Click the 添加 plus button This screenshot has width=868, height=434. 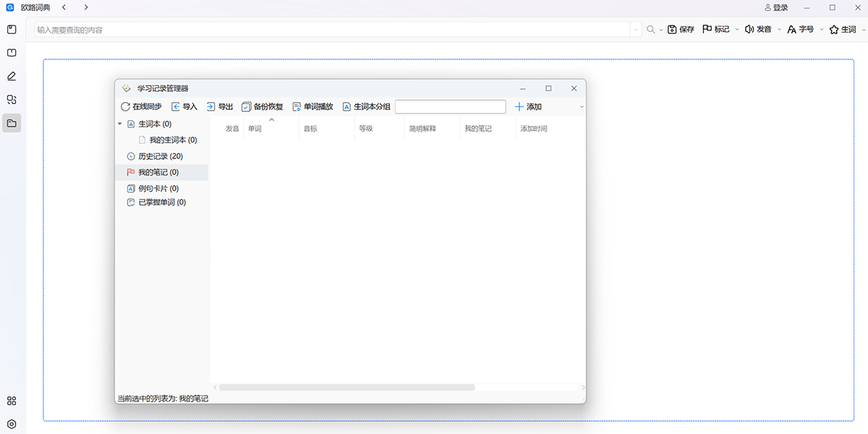[519, 107]
